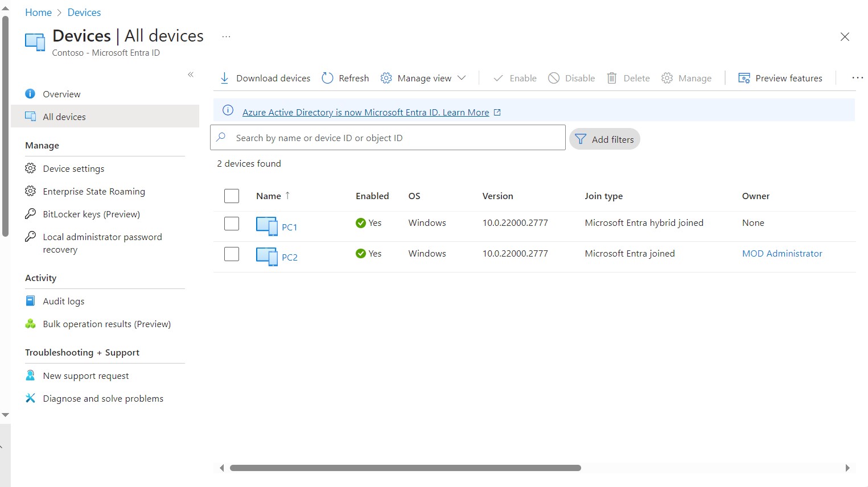Click the Download devices arrow icon
Image resolution: width=868 pixels, height=487 pixels.
[x=224, y=78]
